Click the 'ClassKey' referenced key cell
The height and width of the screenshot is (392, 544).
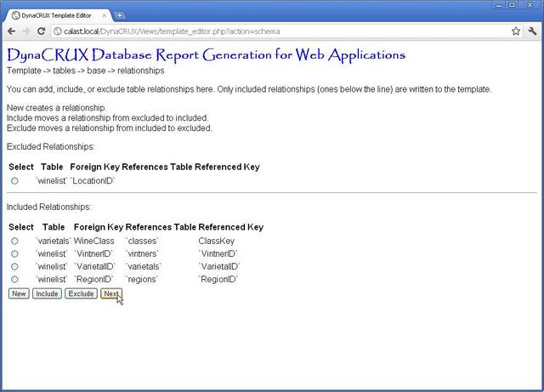(x=217, y=241)
